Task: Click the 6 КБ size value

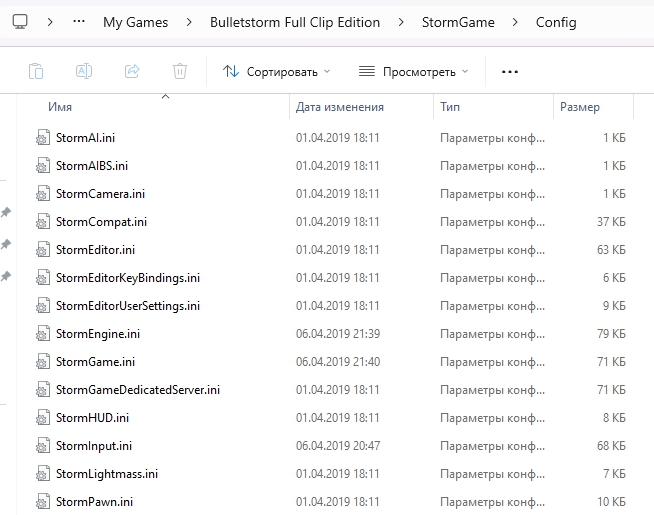Action: [614, 277]
